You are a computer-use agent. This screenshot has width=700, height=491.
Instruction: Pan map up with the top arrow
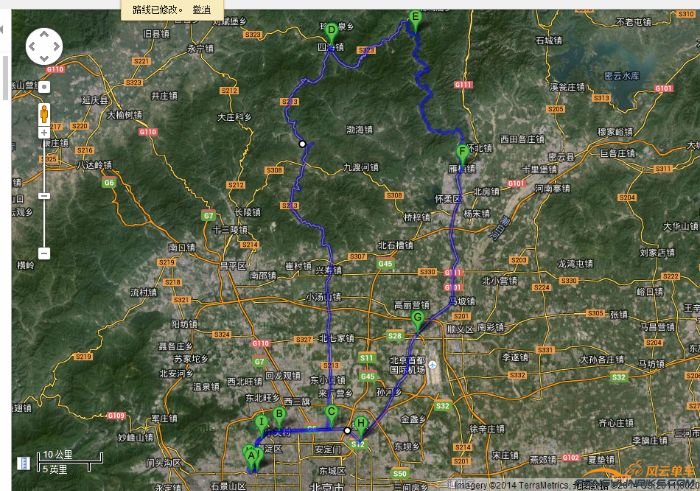tap(44, 34)
